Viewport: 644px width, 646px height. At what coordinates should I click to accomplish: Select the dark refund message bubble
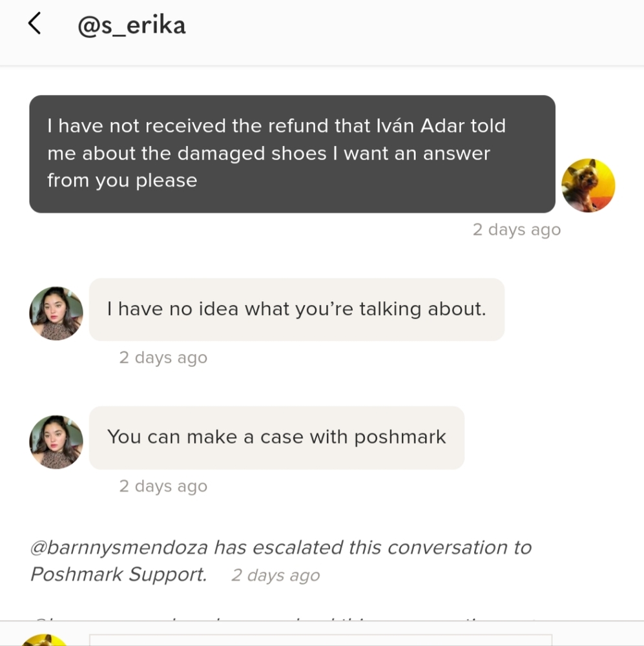292,154
